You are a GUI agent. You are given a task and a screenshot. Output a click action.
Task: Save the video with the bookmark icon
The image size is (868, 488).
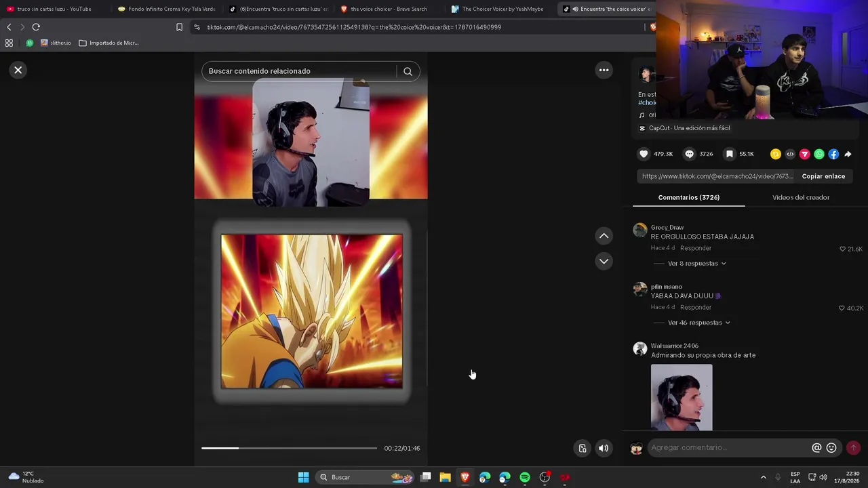click(x=730, y=154)
